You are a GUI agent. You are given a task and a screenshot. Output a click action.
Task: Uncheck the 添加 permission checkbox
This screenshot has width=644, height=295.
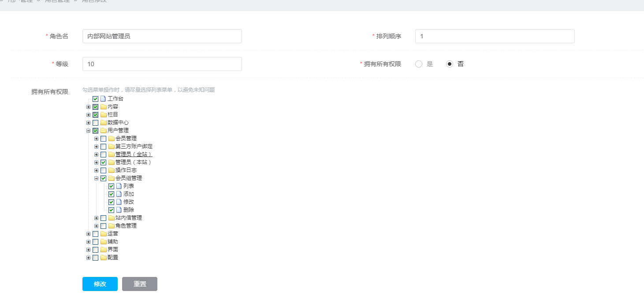tap(111, 194)
